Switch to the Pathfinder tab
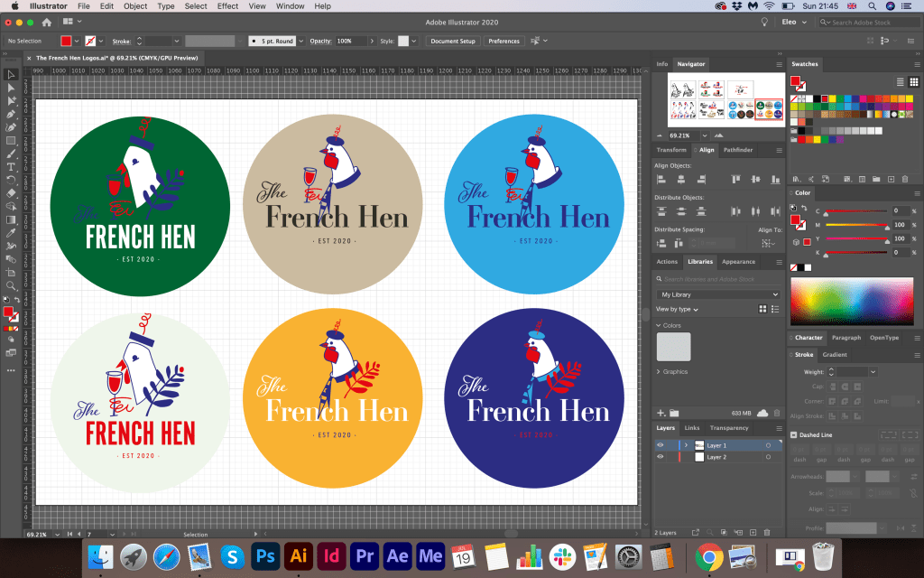 (738, 150)
